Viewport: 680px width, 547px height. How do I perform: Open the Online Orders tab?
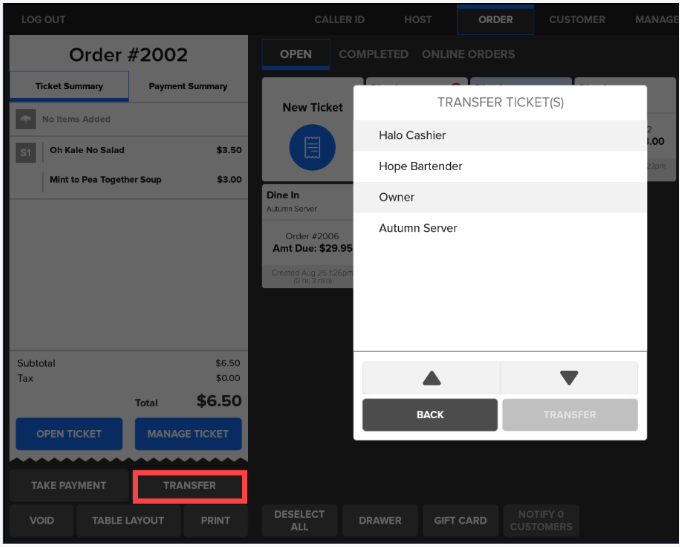[x=468, y=54]
